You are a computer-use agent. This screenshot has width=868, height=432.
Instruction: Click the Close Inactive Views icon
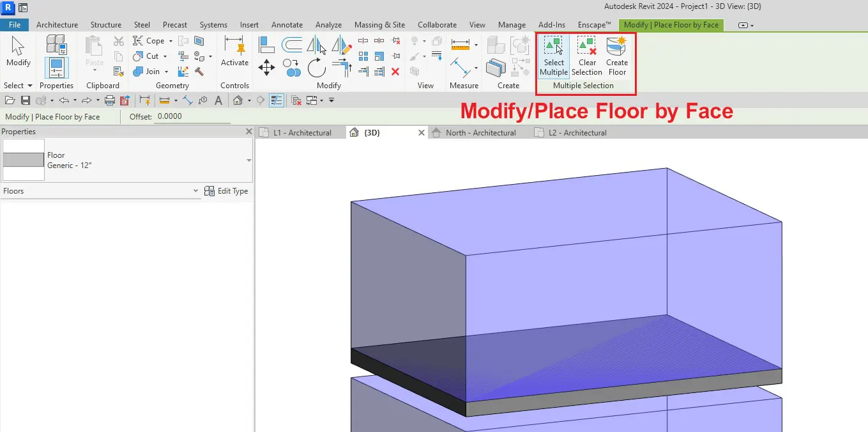pyautogui.click(x=296, y=100)
